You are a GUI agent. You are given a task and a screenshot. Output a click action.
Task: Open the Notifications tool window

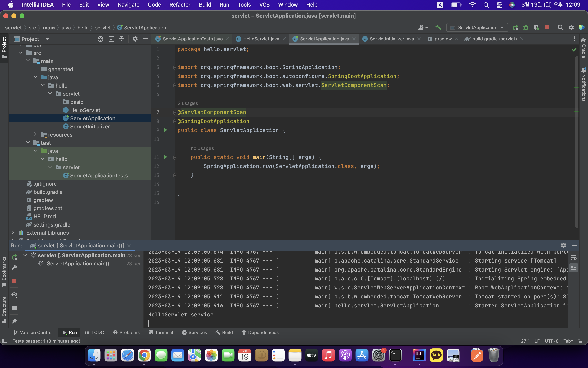pos(584,84)
